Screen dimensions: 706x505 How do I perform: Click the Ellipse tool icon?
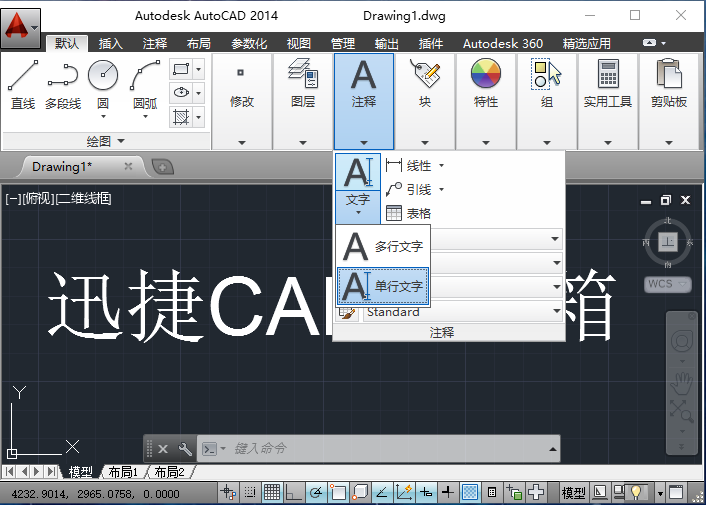point(181,93)
